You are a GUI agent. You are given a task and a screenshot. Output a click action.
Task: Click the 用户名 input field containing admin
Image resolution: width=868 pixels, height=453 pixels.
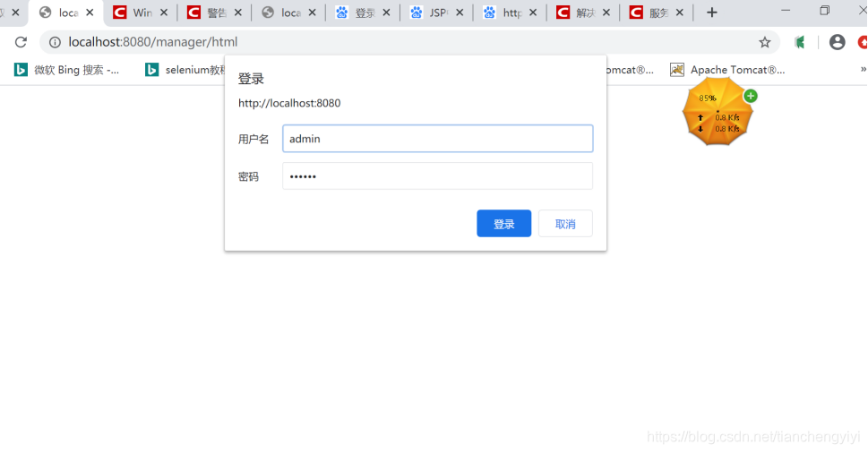click(x=437, y=138)
